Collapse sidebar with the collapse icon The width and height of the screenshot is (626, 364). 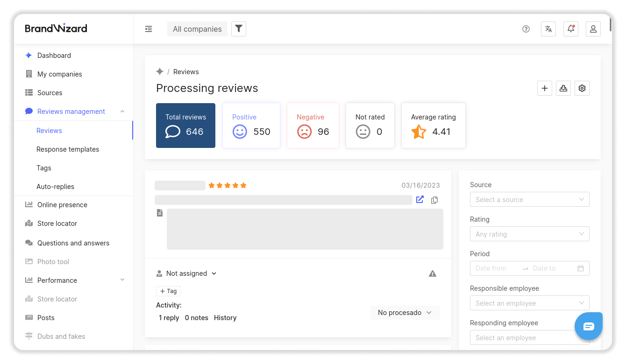149,28
